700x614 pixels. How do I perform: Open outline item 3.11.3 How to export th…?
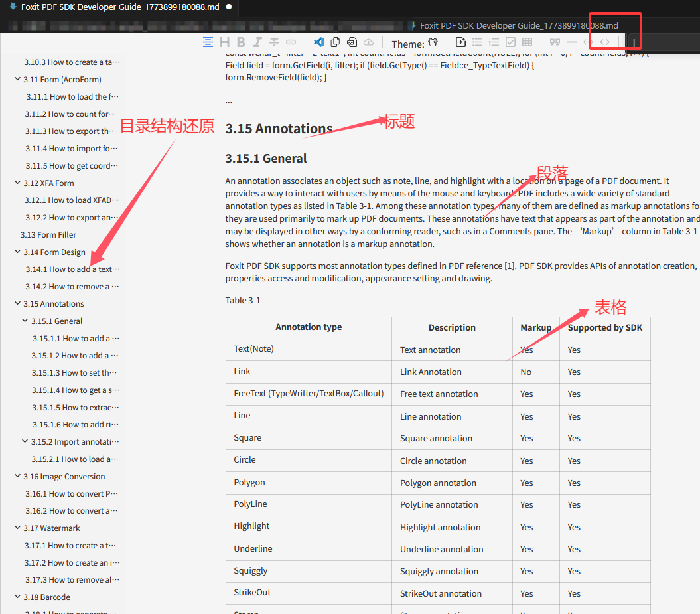pos(71,131)
